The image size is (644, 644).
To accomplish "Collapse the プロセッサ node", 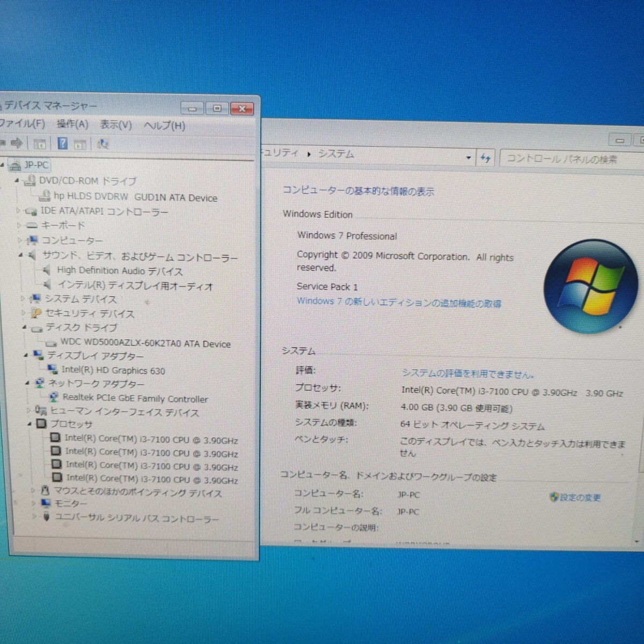I will point(30,423).
